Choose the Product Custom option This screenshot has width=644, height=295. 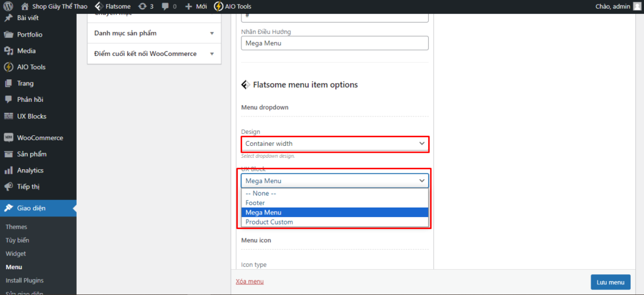(x=269, y=222)
